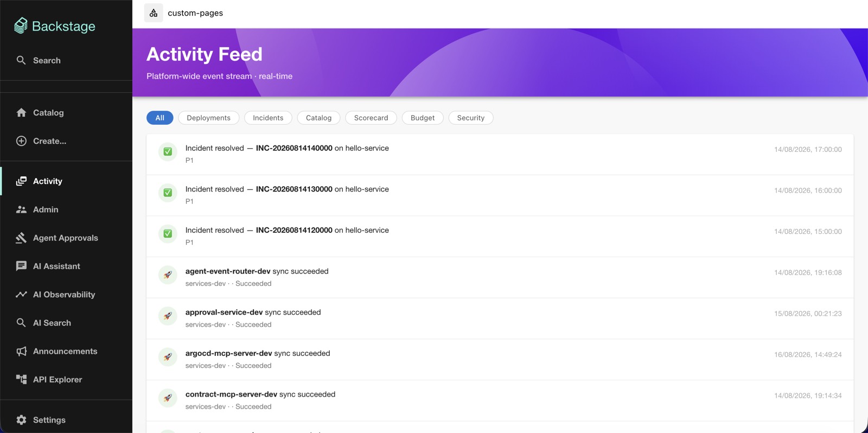Click green check icon for INC-20260814130000
Image resolution: width=868 pixels, height=433 pixels.
168,193
